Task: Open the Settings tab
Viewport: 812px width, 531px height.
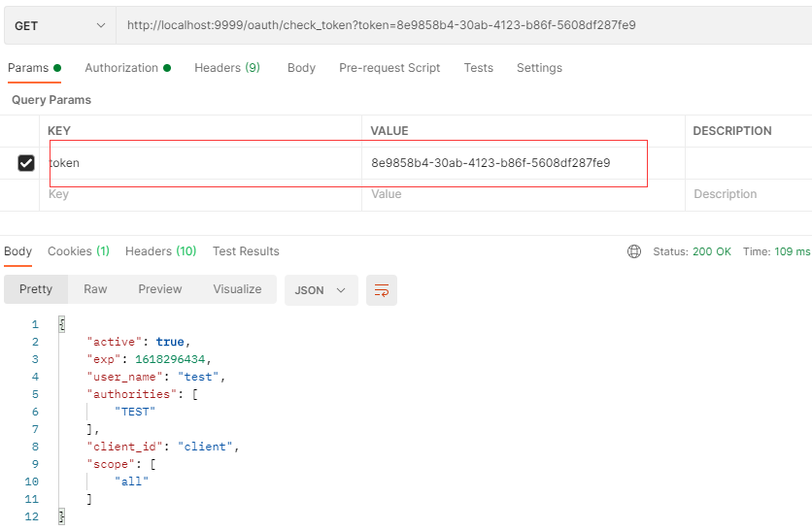Action: (x=539, y=68)
